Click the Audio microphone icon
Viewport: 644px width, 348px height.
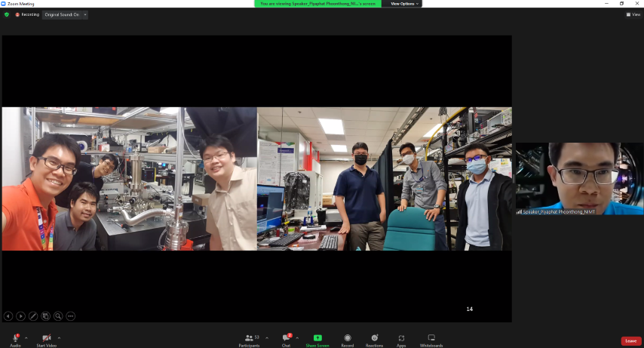click(15, 337)
